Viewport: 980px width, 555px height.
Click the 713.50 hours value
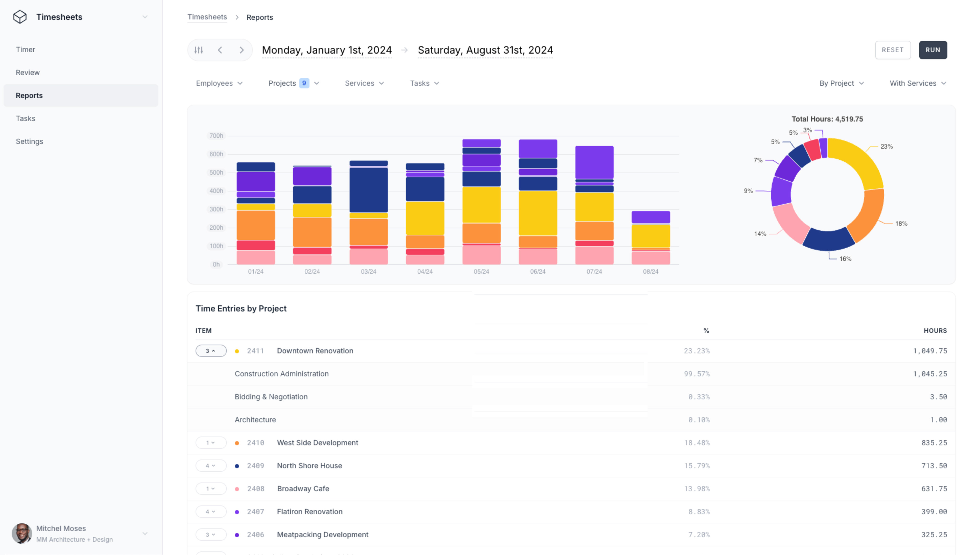(934, 465)
